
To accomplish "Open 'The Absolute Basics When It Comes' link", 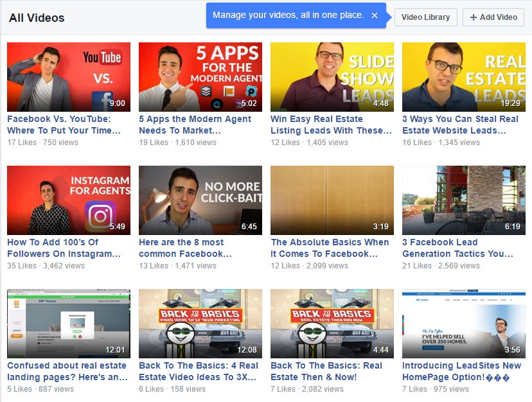I will 330,248.
